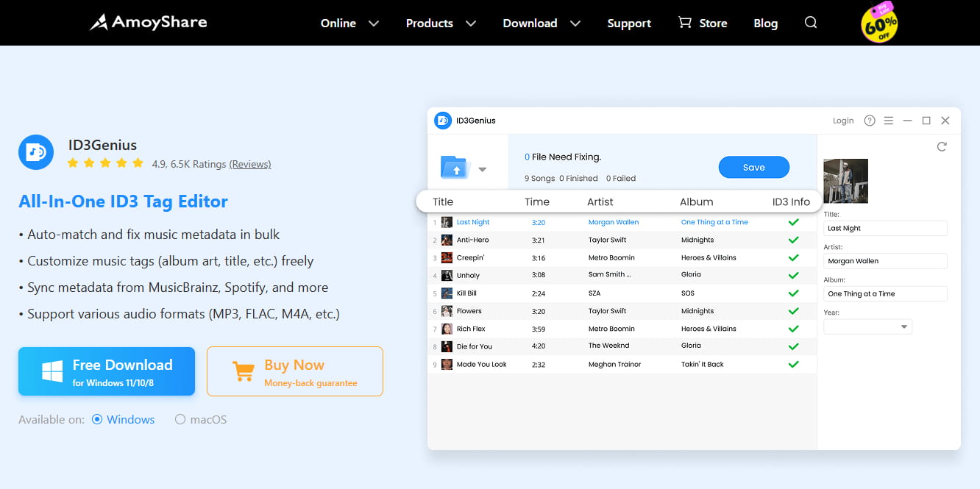Go to the Support page

629,24
